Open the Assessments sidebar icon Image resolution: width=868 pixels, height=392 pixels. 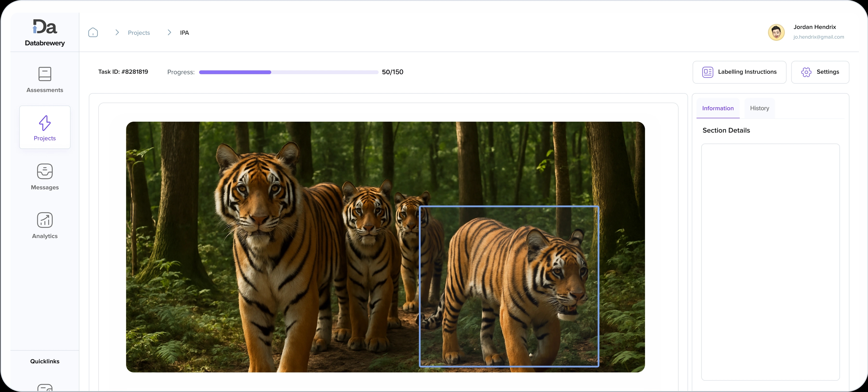(45, 74)
